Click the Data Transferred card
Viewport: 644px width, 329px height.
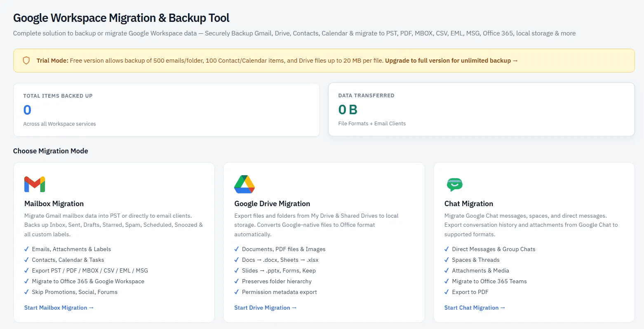pos(481,109)
